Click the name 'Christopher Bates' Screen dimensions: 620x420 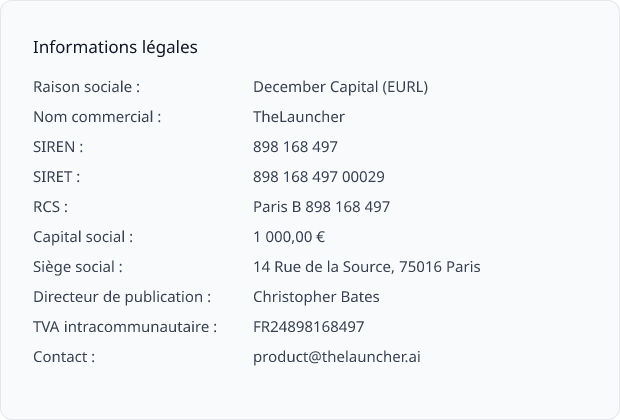[x=316, y=297]
